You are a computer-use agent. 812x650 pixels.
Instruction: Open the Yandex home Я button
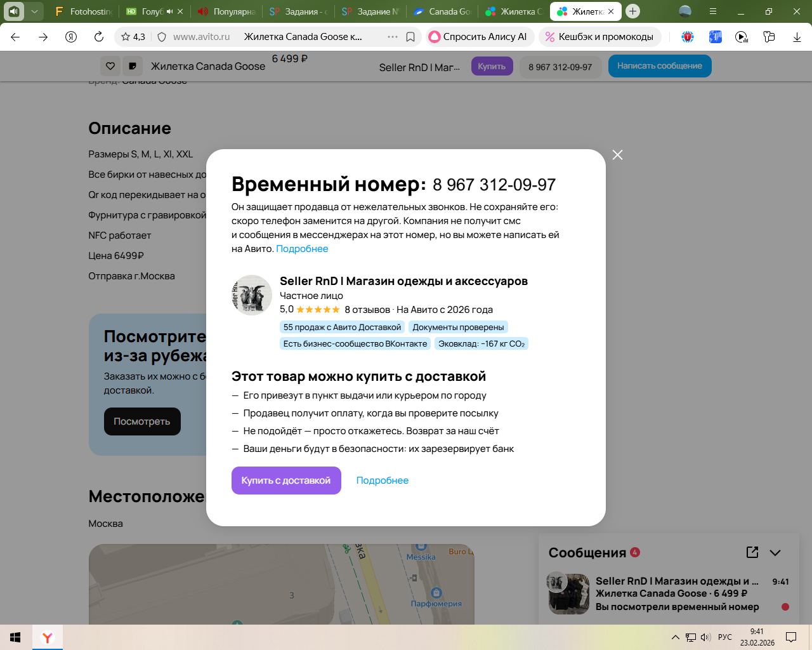[71, 37]
